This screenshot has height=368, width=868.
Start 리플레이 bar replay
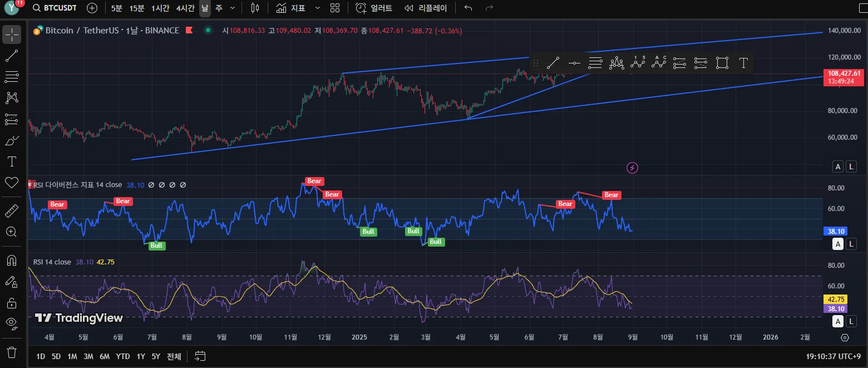click(426, 8)
